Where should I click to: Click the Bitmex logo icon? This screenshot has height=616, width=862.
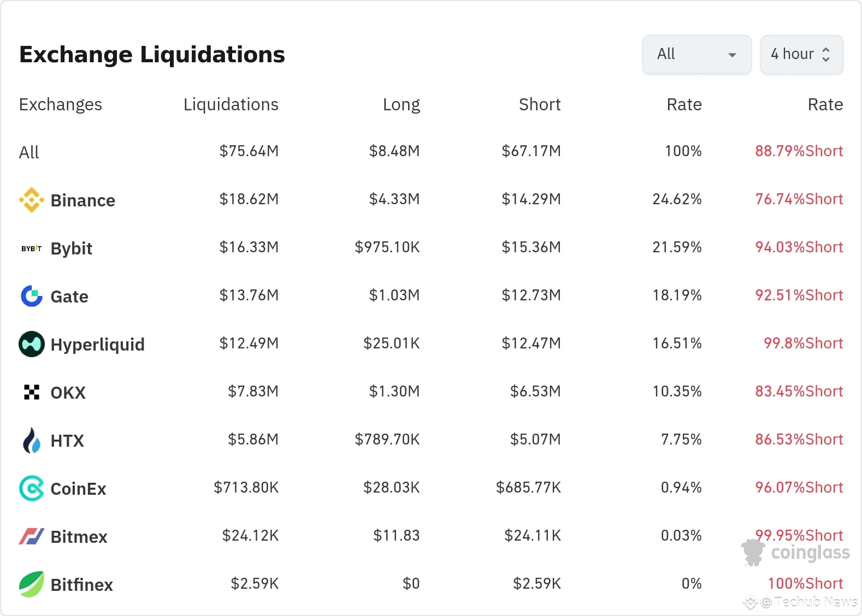coord(31,536)
